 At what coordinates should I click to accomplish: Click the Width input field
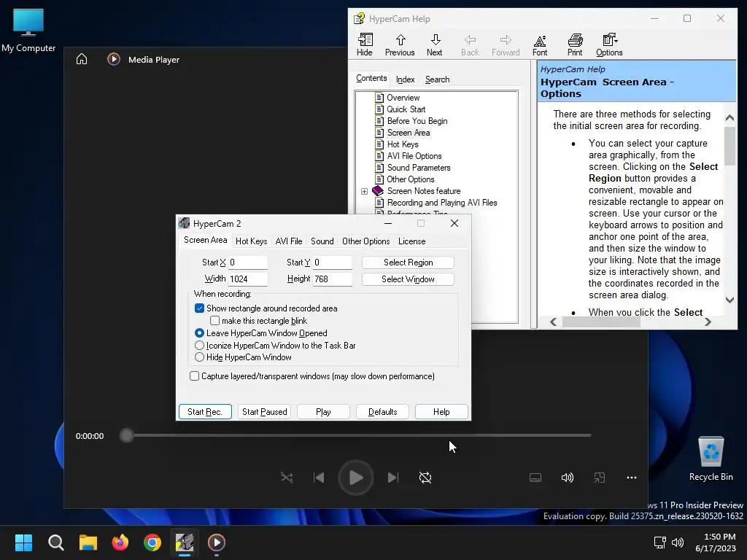(x=248, y=279)
